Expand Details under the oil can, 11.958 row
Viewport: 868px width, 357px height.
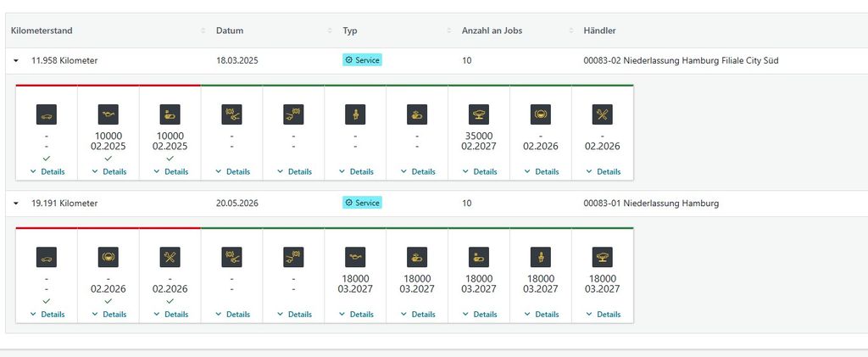click(x=109, y=171)
